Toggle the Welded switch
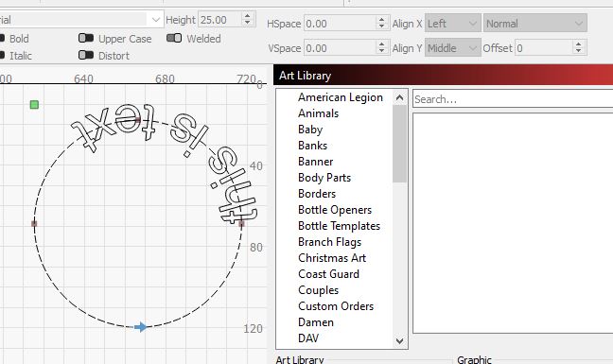 pos(174,38)
